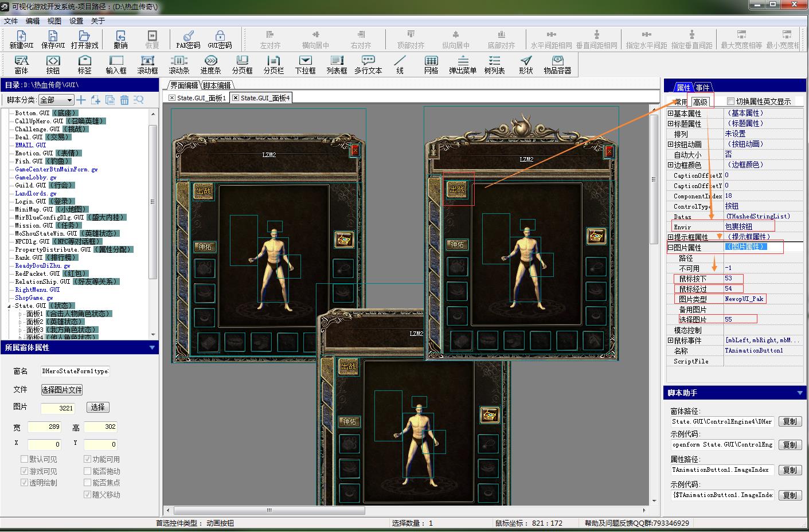
Task: Select the 形状 shape tool
Action: click(x=526, y=65)
